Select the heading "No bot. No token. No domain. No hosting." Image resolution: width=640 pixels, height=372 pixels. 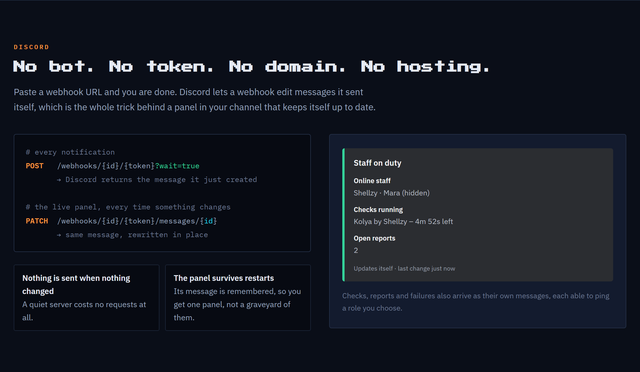251,66
